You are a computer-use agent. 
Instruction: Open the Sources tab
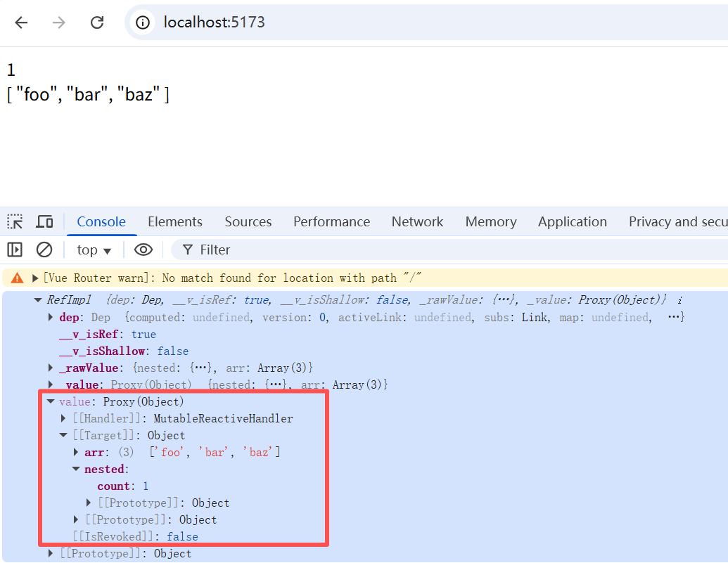click(248, 222)
